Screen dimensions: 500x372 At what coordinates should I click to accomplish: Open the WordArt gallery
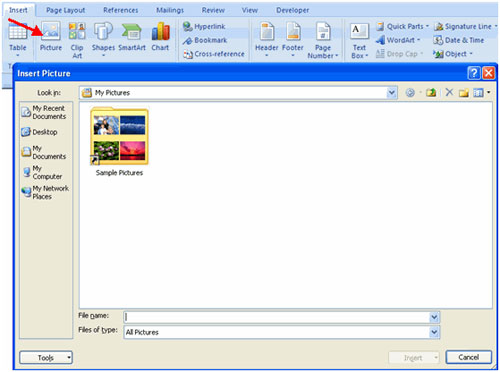pos(398,40)
